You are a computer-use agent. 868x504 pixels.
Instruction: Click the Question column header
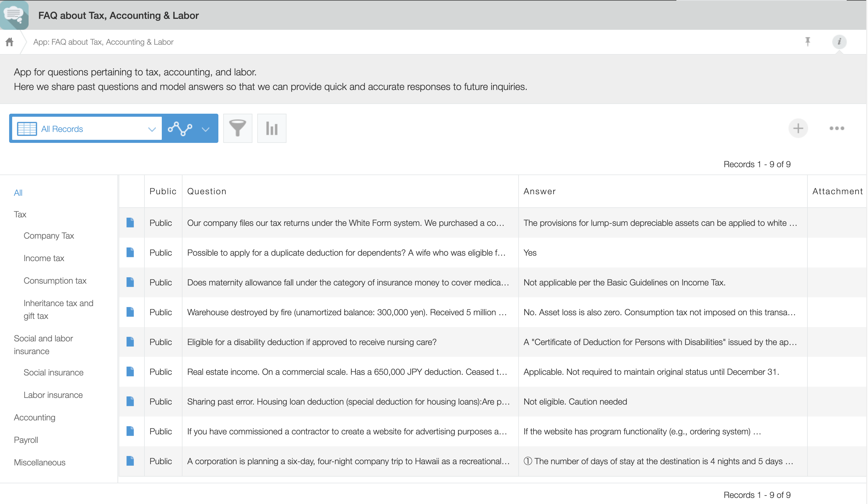207,192
